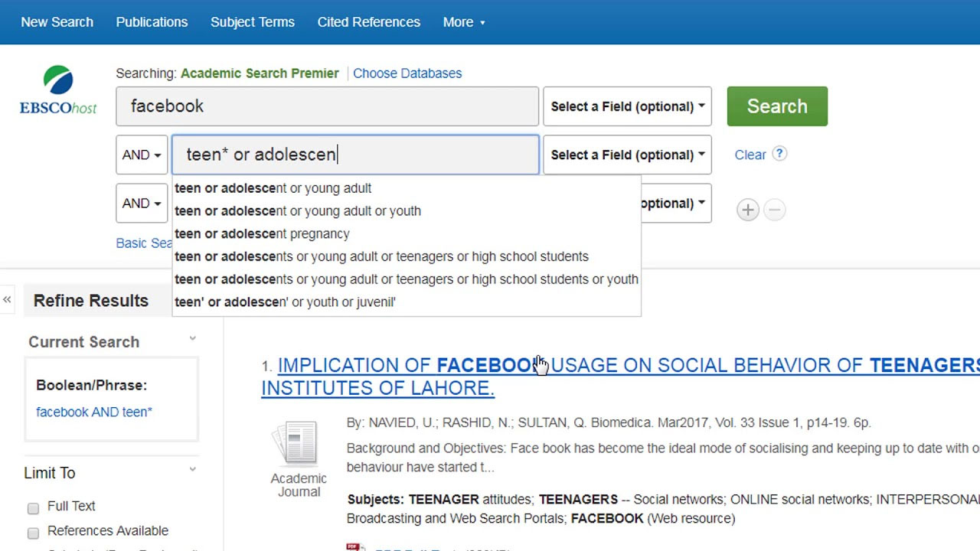Open the second row Select a Field dropdown
The image size is (980, 551).
click(627, 155)
